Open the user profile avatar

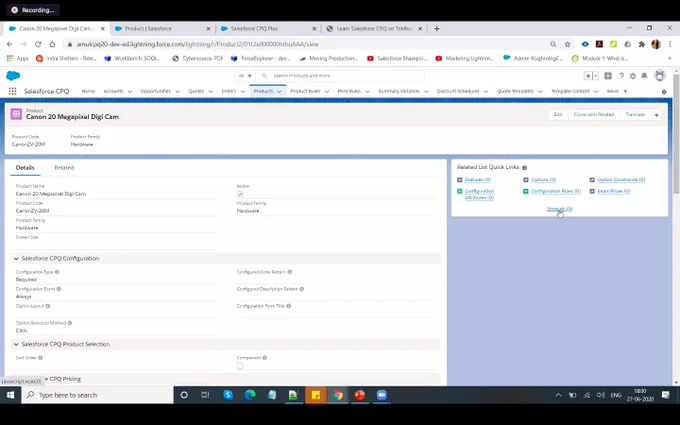(660, 75)
